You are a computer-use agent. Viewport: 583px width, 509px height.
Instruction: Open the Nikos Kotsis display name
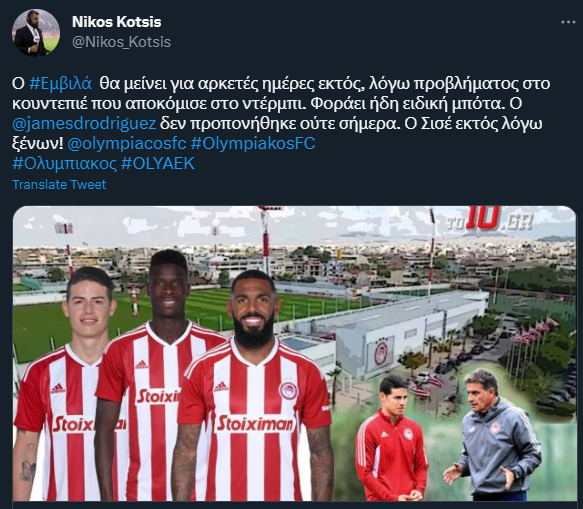pos(116,22)
